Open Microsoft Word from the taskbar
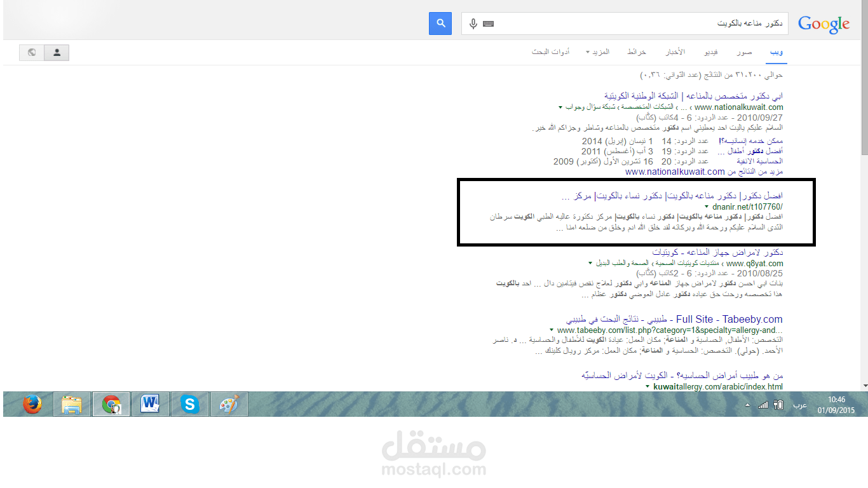The width and height of the screenshot is (868, 488). pyautogui.click(x=151, y=404)
